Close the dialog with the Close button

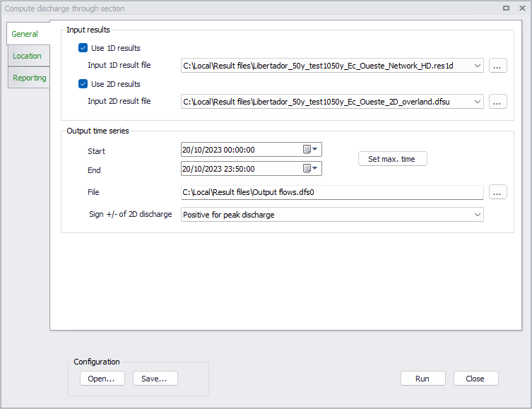coord(475,379)
